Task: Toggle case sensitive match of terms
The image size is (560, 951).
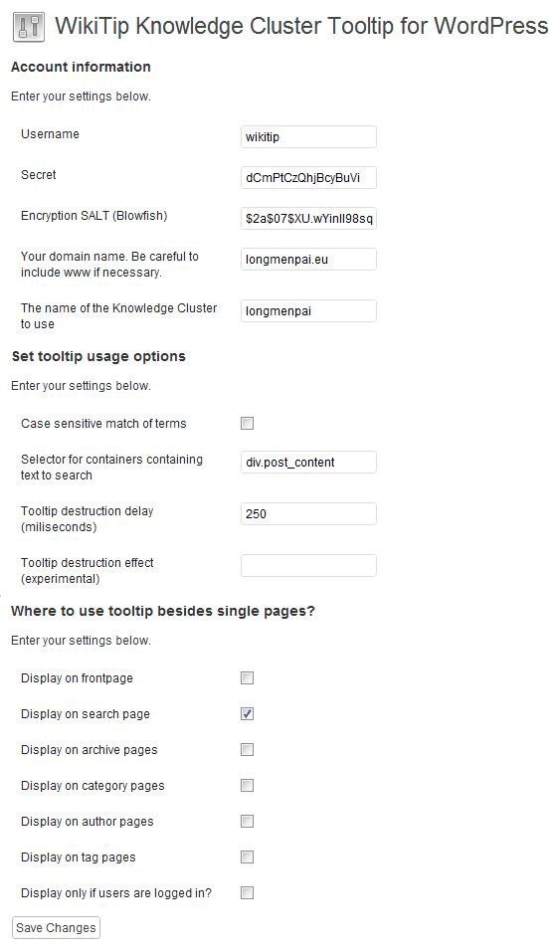Action: tap(247, 424)
